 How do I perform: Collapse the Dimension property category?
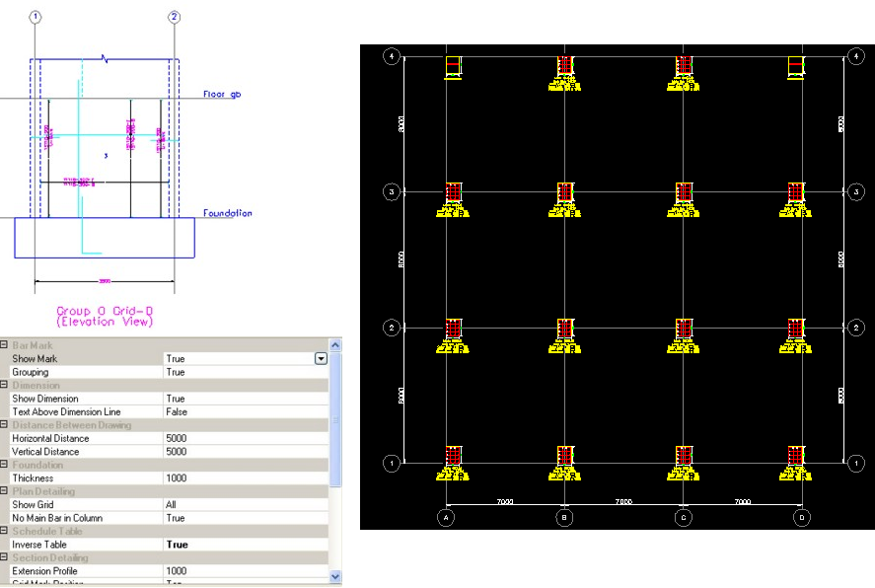[5, 386]
